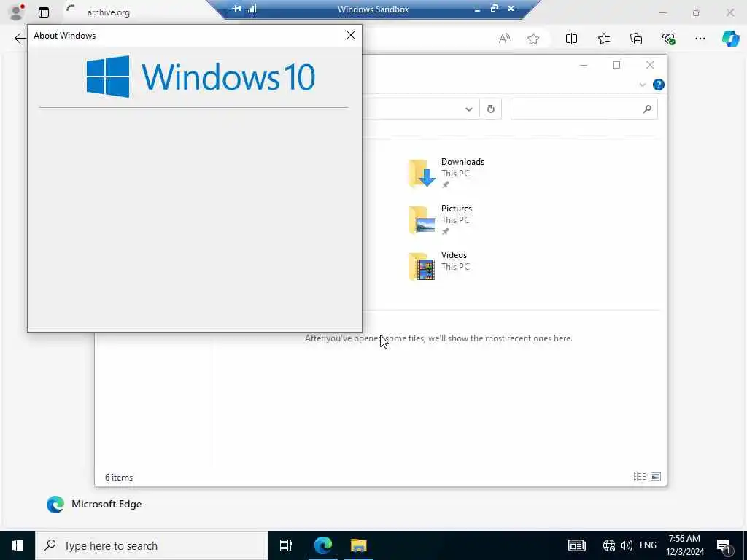Open the network status tray icon
Screen dimensions: 747x560
click(609, 545)
